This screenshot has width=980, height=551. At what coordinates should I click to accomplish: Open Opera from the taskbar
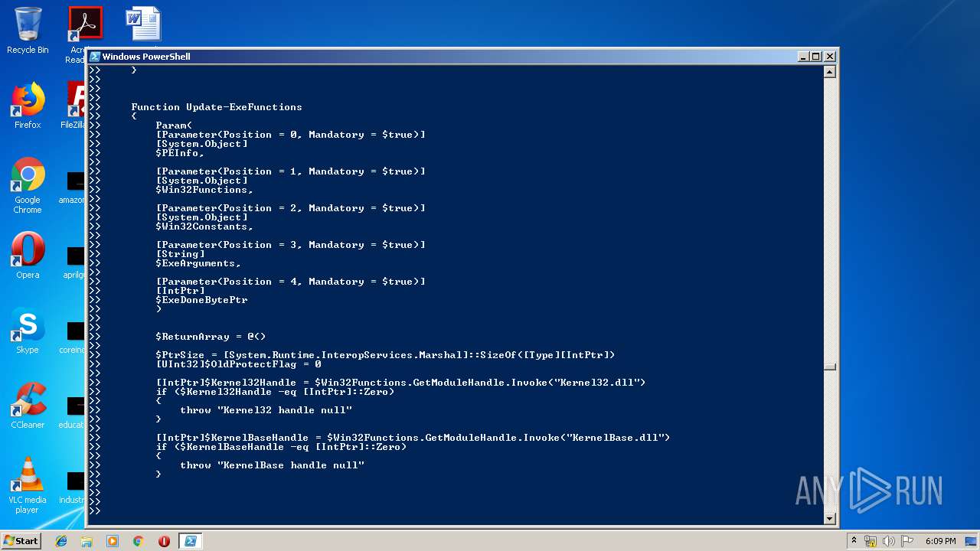coord(164,541)
